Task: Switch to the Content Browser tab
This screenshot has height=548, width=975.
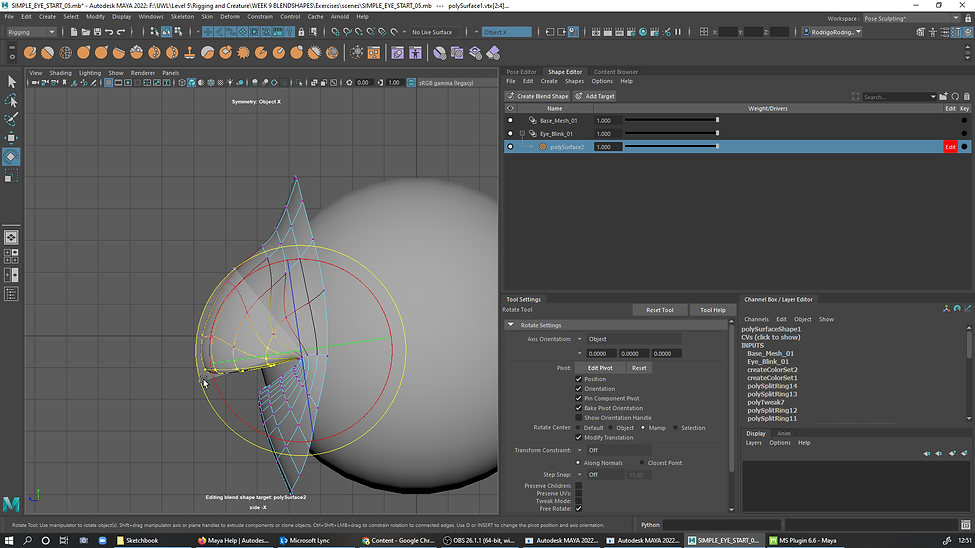Action: click(616, 72)
